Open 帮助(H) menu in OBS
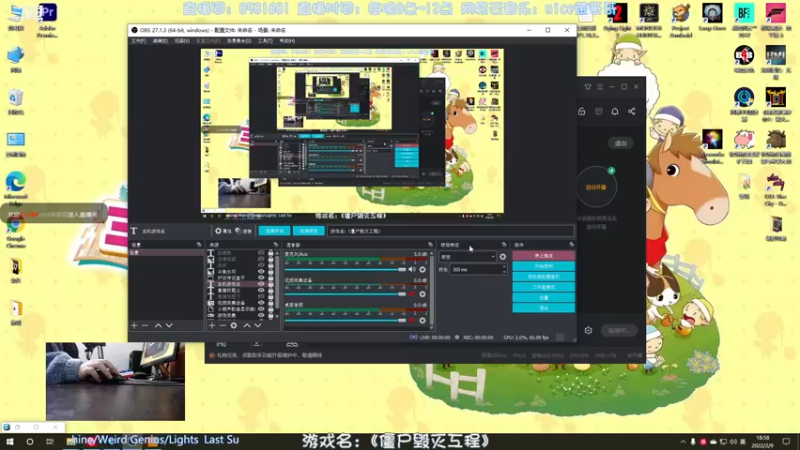This screenshot has height=450, width=800. [287, 41]
